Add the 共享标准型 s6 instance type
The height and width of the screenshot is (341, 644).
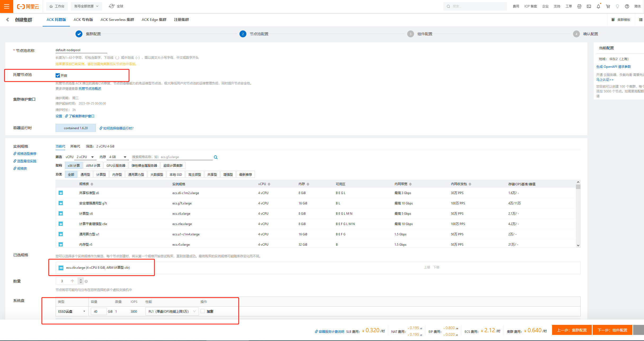coord(61,193)
